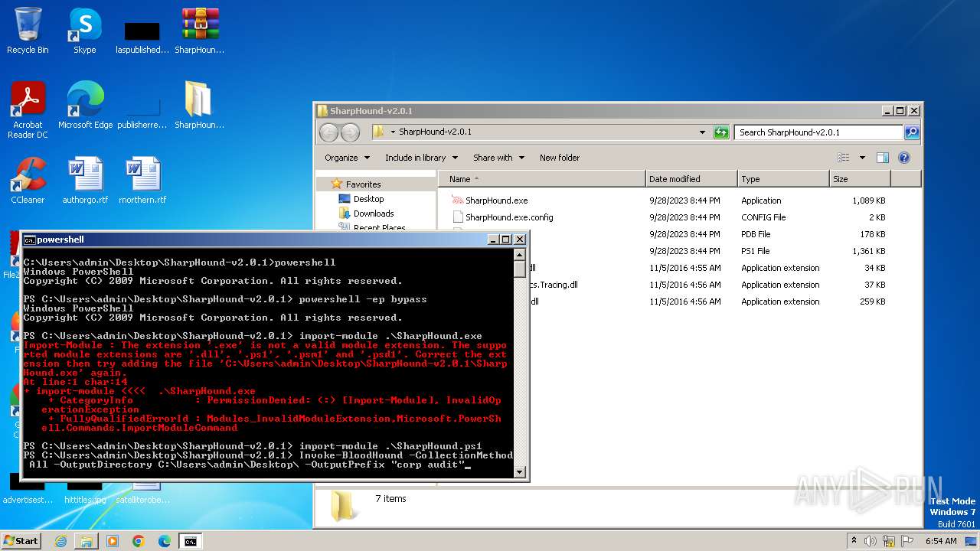The height and width of the screenshot is (551, 980).
Task: Click the powershell window scrollbar down arrow
Action: [520, 473]
